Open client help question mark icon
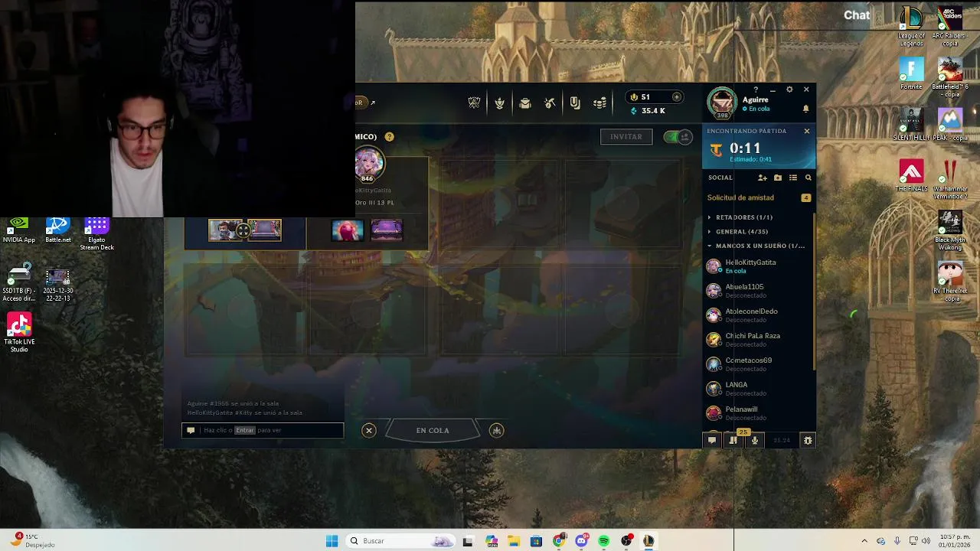Screen dimensions: 980x551 pyautogui.click(x=756, y=90)
